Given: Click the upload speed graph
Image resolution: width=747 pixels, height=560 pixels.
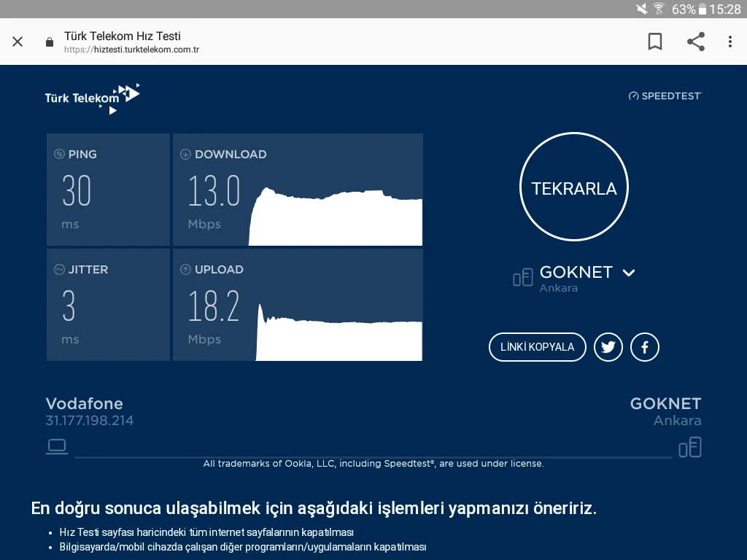Looking at the screenshot, I should point(339,332).
